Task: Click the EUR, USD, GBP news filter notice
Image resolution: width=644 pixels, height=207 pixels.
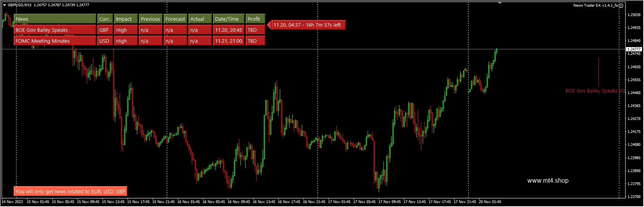Action: point(71,191)
